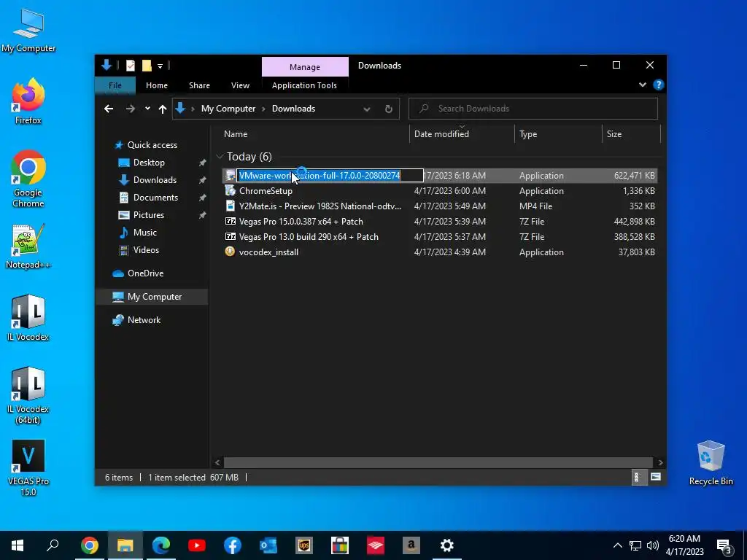Open Chrome from the taskbar
747x560 pixels.
click(89, 545)
